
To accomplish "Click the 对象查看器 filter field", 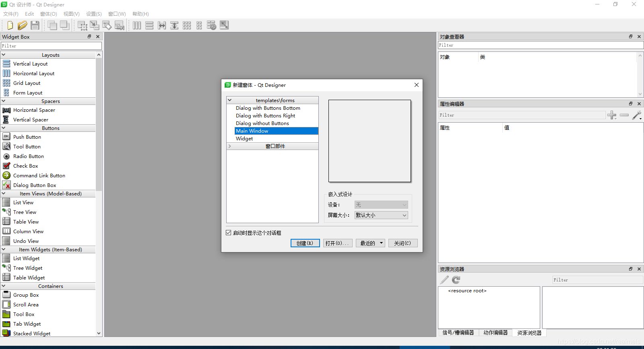I will pos(541,45).
